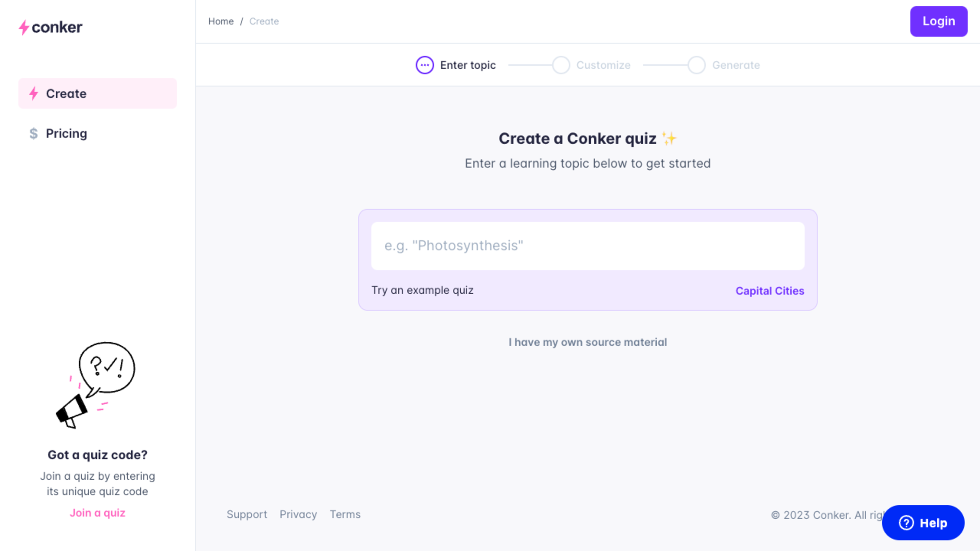Click the Customize step circle icon
The image size is (980, 551).
click(x=561, y=65)
